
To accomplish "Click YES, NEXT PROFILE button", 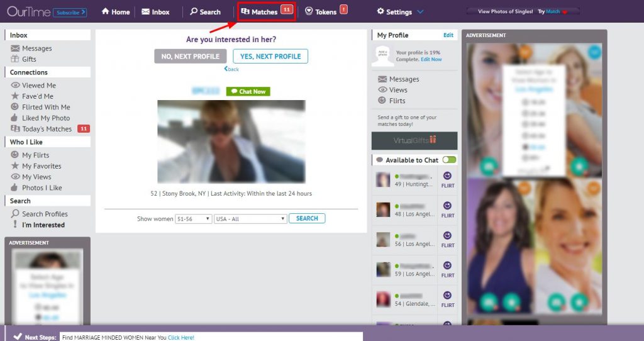I will (x=270, y=56).
